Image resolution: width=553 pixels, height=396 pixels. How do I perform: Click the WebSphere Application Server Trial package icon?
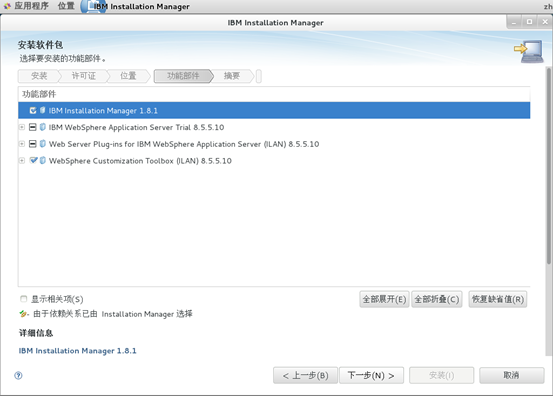[x=43, y=127]
